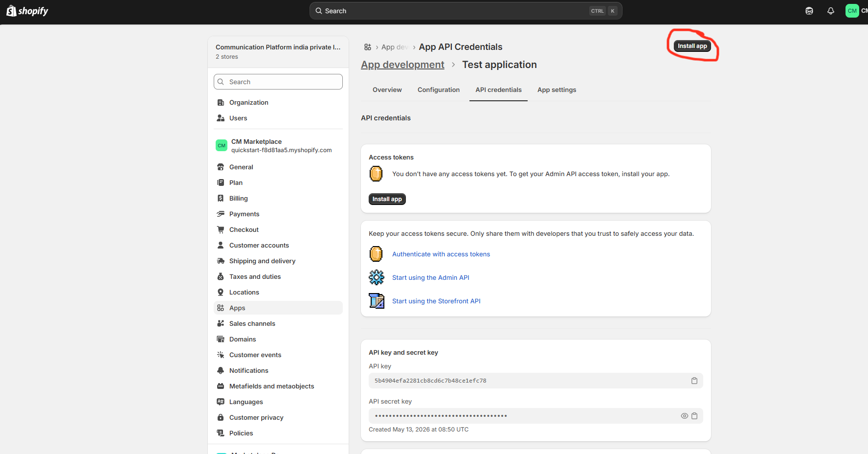Go back via App development breadcrumb link
The height and width of the screenshot is (454, 868).
[402, 65]
